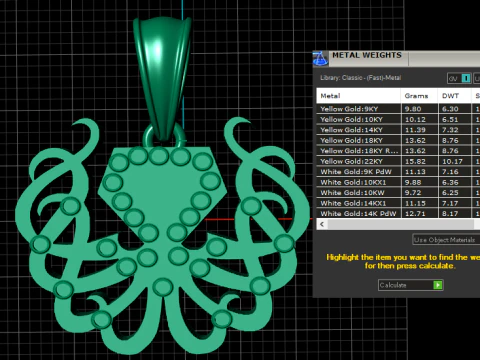
Task: Click the 15.82 grams value
Action: [x=415, y=161]
